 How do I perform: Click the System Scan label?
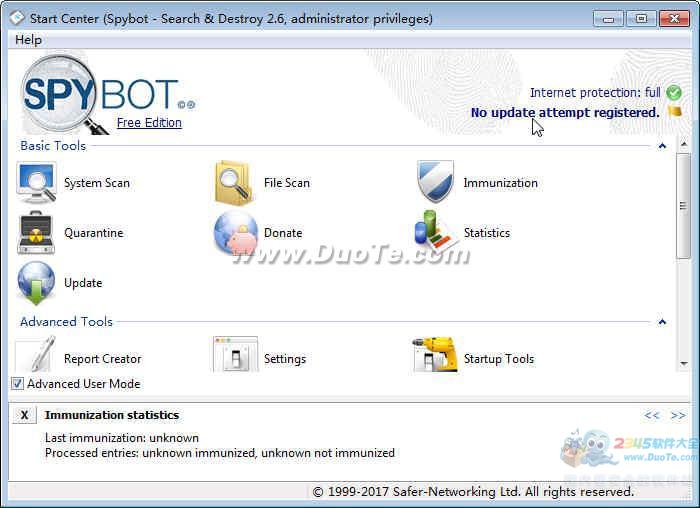(97, 183)
